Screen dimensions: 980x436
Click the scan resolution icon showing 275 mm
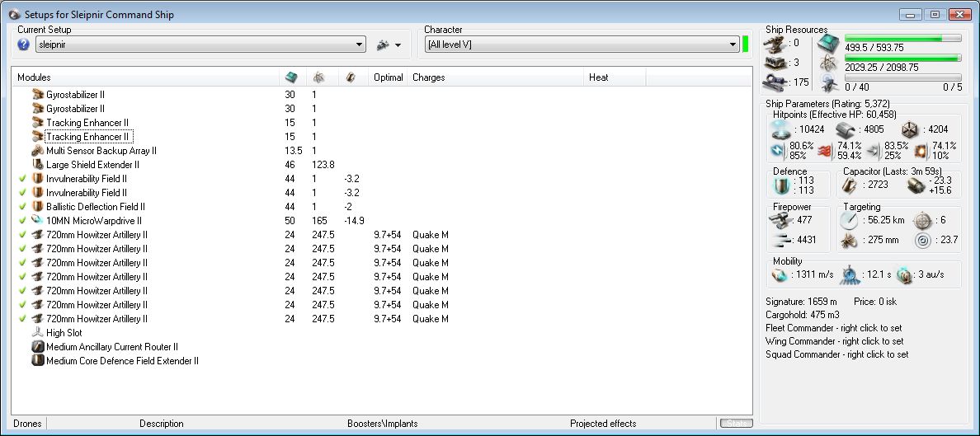pyautogui.click(x=850, y=240)
